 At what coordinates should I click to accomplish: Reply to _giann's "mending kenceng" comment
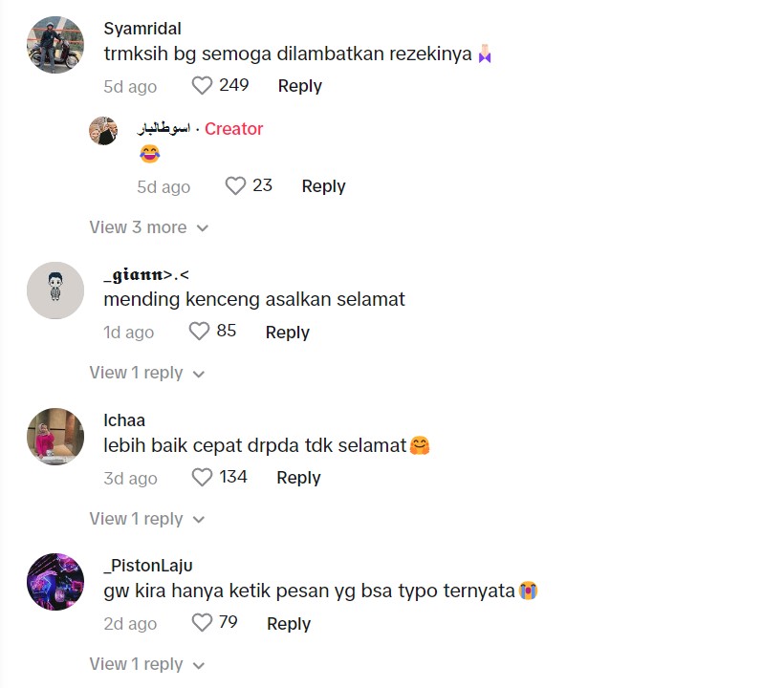click(287, 333)
